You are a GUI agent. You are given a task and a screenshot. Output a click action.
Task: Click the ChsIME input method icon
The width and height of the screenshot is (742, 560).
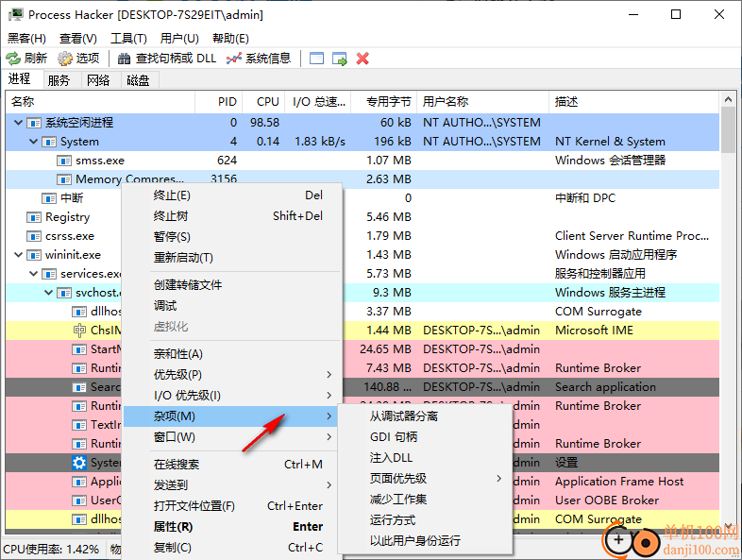tap(79, 331)
